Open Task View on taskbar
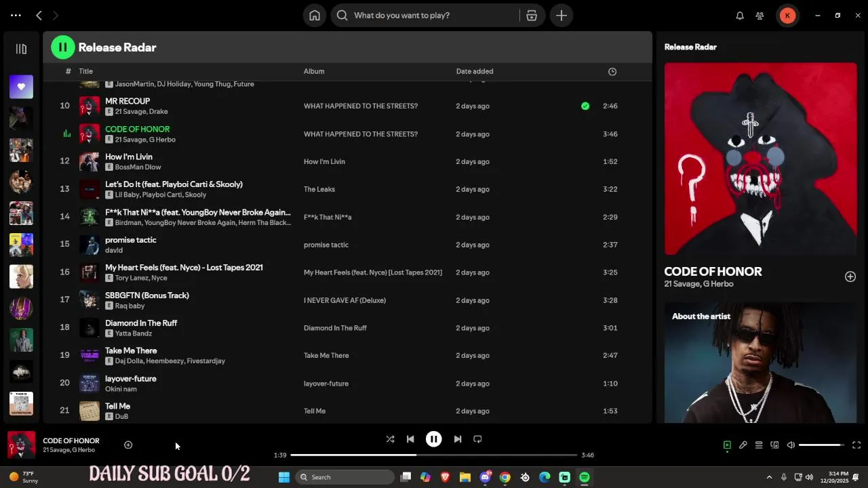The height and width of the screenshot is (488, 868). click(406, 477)
